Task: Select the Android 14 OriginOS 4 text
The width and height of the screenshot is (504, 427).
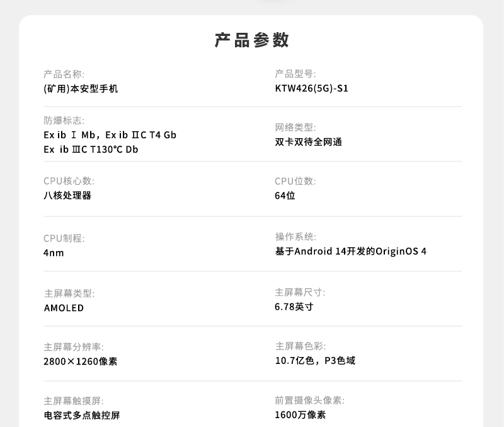Action: coord(350,252)
